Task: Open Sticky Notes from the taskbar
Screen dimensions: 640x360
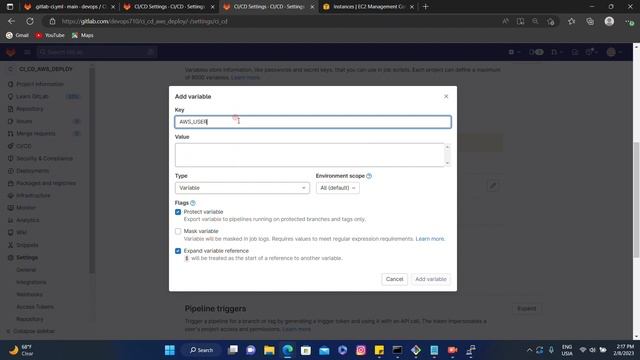Action: 379,350
